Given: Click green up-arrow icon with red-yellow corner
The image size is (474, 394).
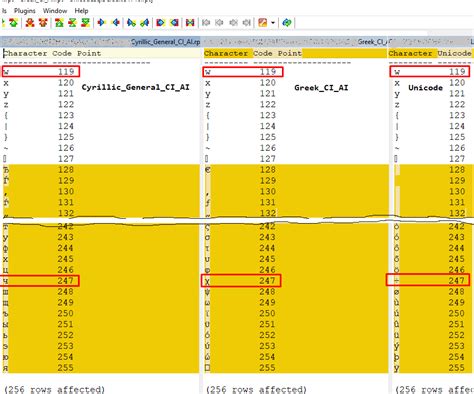Looking at the screenshot, I should (x=59, y=23).
